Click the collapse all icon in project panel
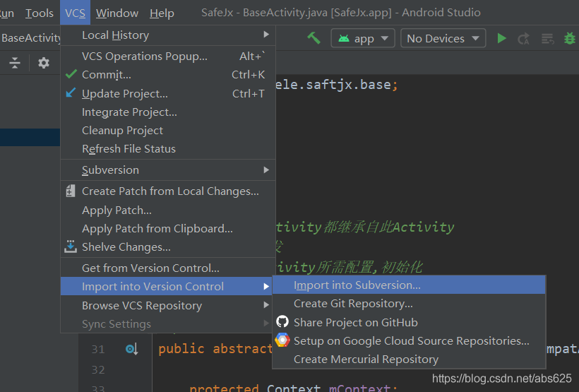Screen dimensions: 579x392 click(x=15, y=63)
